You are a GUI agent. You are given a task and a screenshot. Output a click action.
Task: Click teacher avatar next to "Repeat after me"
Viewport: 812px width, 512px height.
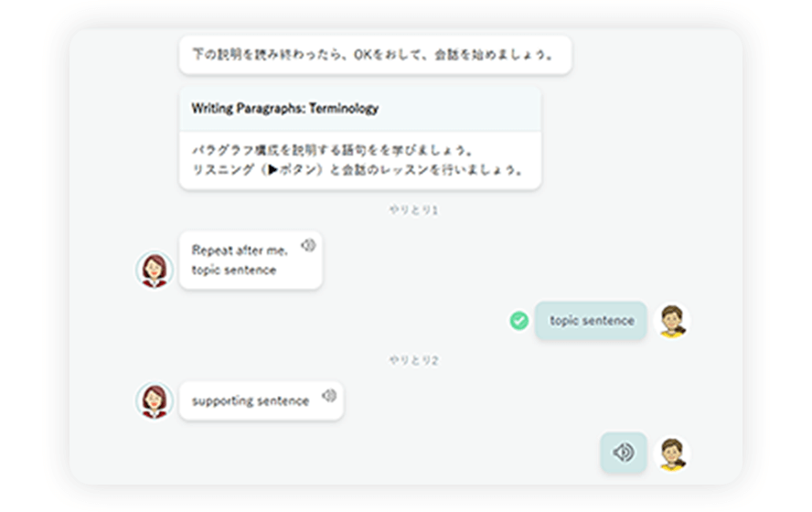pos(155,270)
